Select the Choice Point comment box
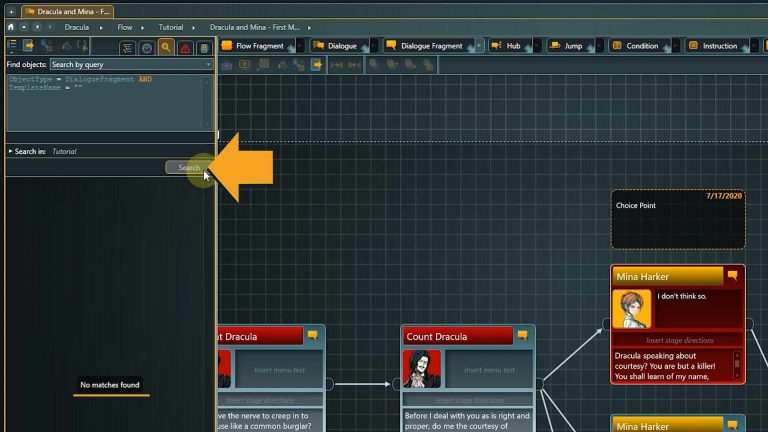The image size is (768, 432). (x=678, y=219)
